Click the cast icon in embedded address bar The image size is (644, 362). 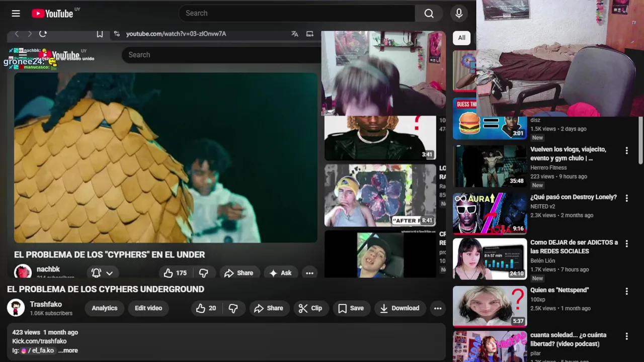pos(310,34)
